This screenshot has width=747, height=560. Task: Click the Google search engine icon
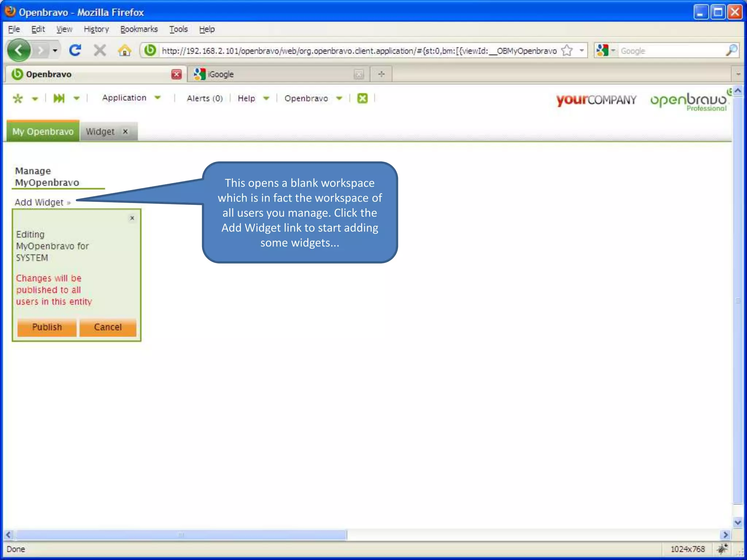pyautogui.click(x=602, y=50)
